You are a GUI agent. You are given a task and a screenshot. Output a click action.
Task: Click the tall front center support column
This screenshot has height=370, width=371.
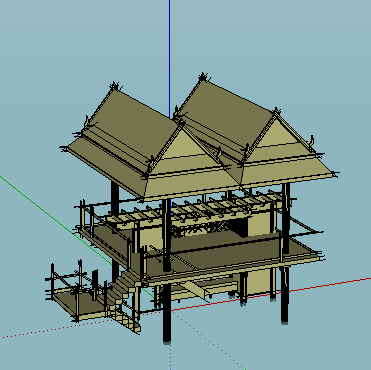point(167,272)
